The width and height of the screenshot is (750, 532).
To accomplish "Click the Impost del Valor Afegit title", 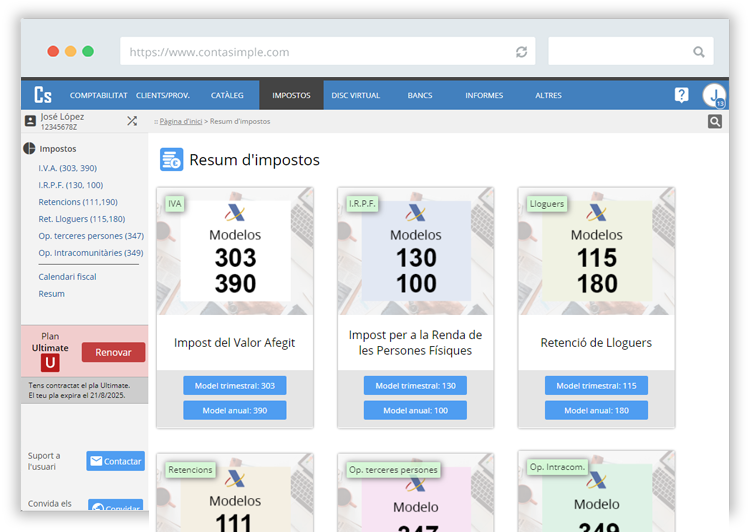I will pos(235,343).
